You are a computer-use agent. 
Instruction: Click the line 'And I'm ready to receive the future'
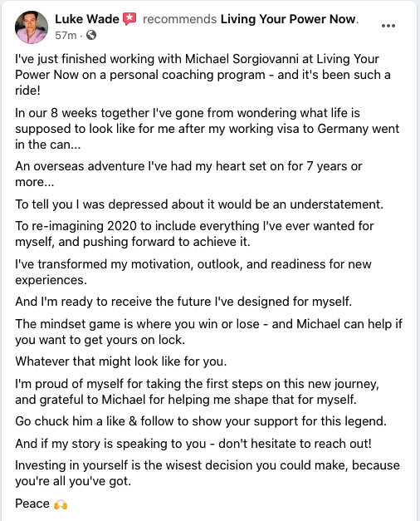coord(183,302)
